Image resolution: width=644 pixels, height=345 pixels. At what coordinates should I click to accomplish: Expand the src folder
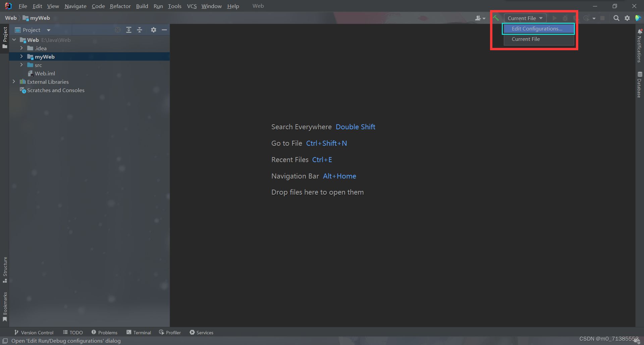(21, 65)
